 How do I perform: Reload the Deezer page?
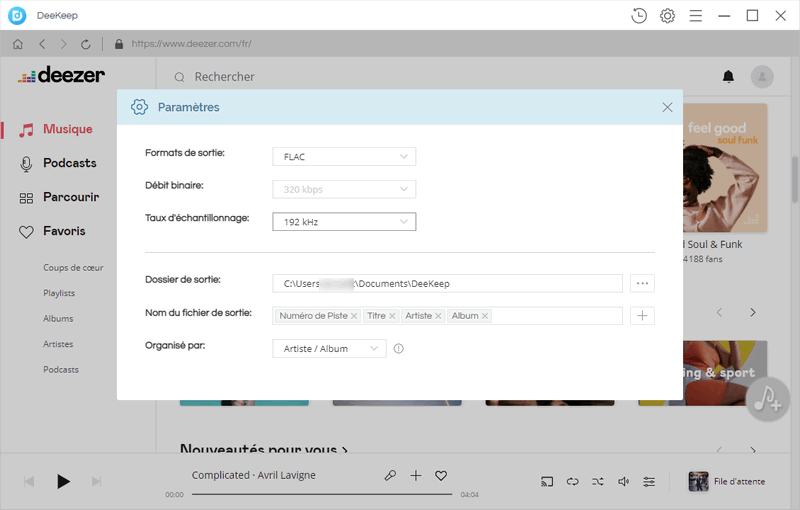[x=86, y=44]
